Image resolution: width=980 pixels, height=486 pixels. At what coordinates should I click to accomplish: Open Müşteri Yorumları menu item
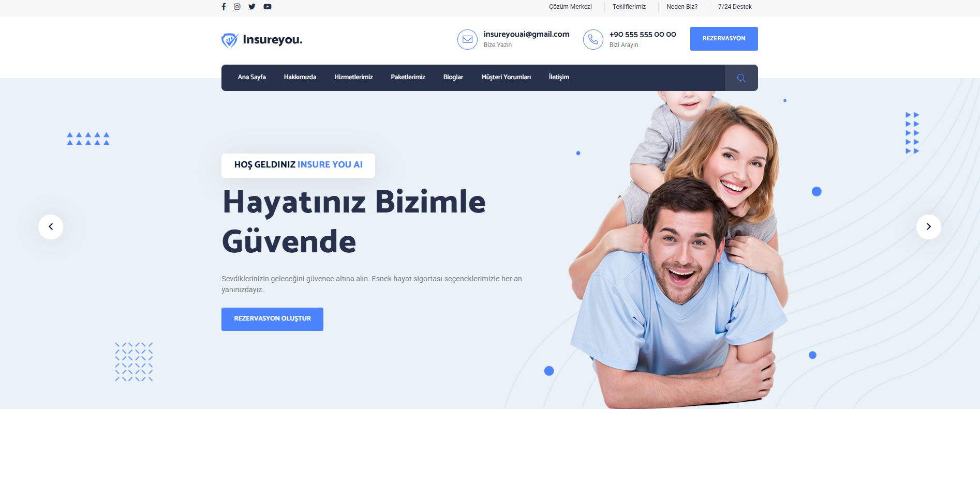coord(506,77)
